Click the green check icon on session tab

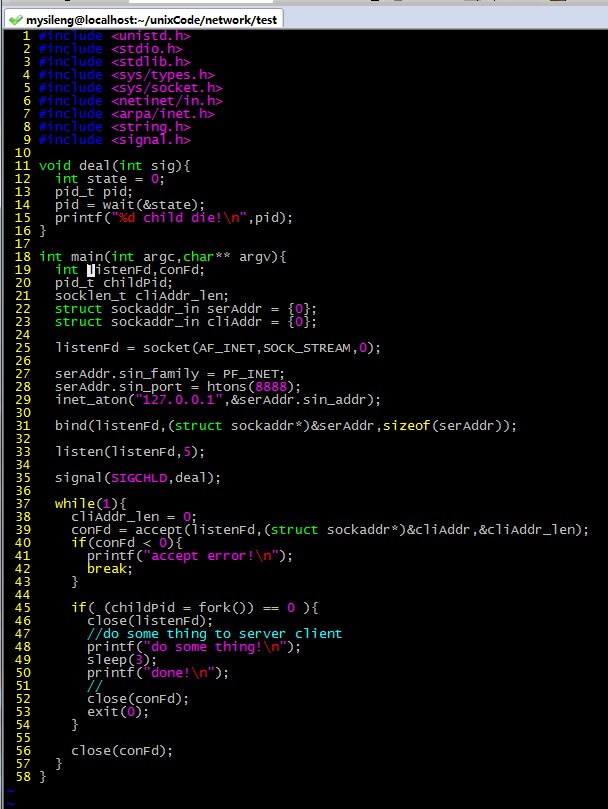tap(14, 19)
